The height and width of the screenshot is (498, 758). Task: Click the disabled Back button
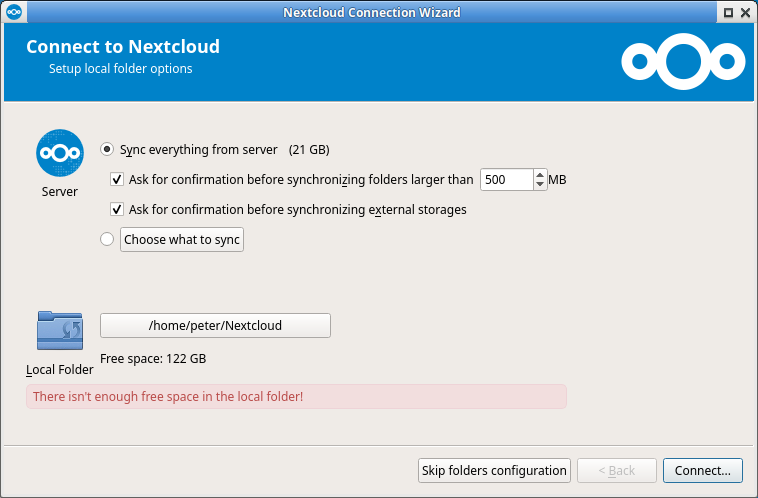617,470
